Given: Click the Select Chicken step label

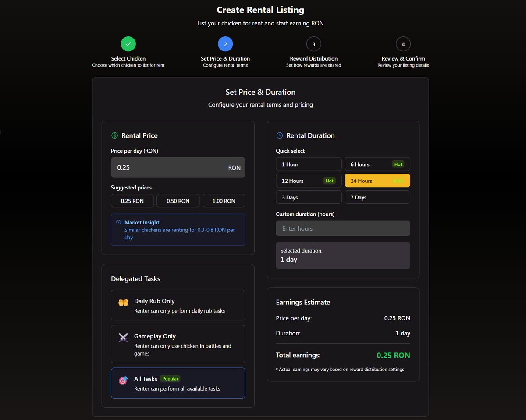Looking at the screenshot, I should (x=128, y=58).
